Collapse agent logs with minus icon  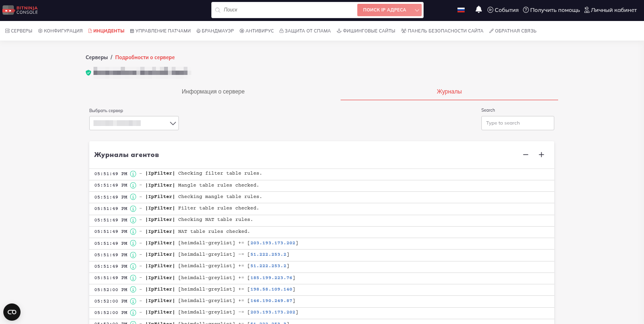click(526, 155)
